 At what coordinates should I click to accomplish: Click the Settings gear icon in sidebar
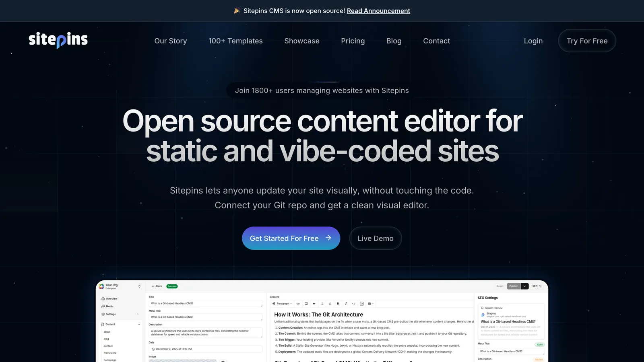(x=103, y=314)
